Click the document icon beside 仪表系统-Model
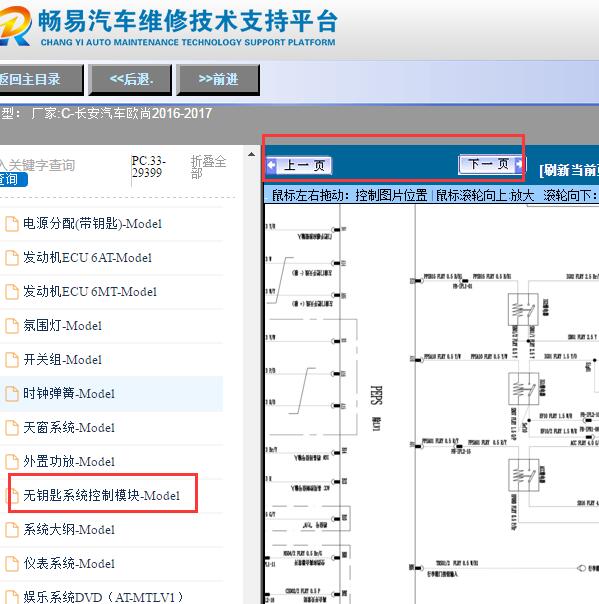The image size is (599, 604). (x=12, y=563)
